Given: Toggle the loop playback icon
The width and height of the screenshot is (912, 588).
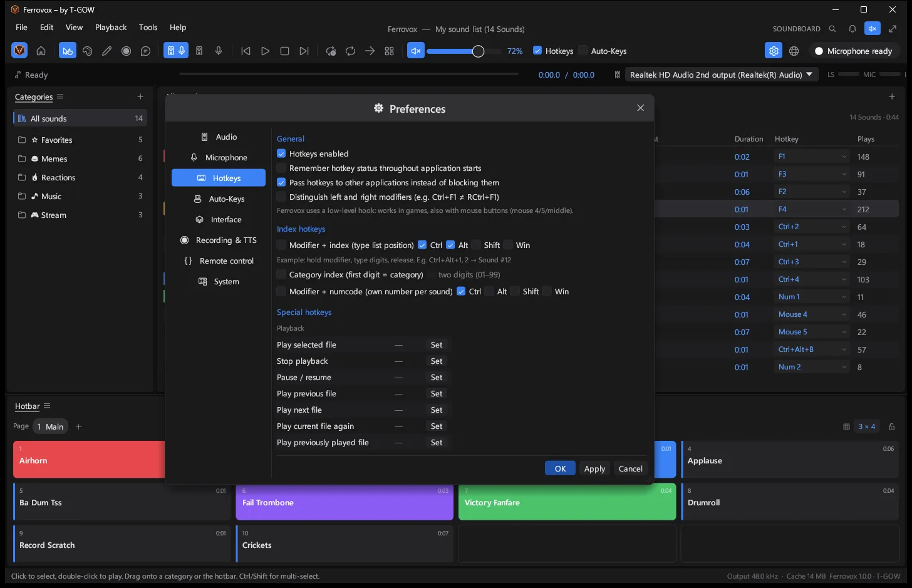Looking at the screenshot, I should (x=350, y=51).
